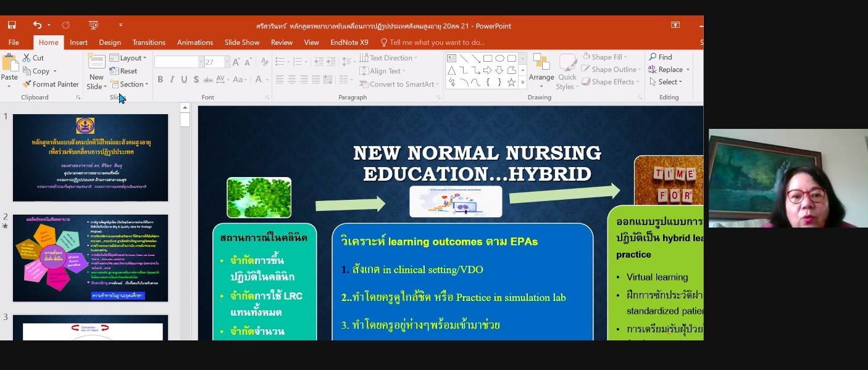868x370 pixels.
Task: Open Clipboard group dialog launcher
Action: 78,97
